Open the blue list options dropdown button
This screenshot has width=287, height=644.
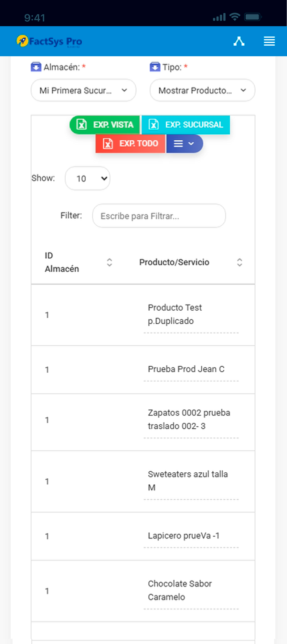coord(185,143)
